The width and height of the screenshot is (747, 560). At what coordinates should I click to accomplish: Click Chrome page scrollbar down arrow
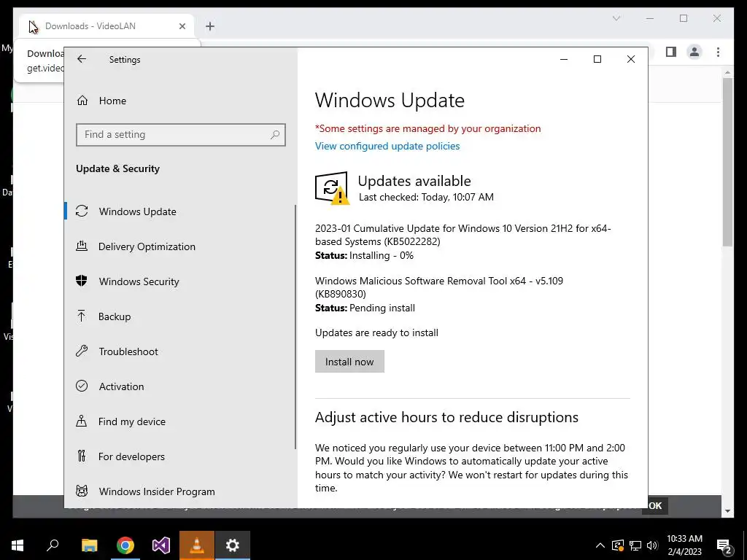point(727,511)
